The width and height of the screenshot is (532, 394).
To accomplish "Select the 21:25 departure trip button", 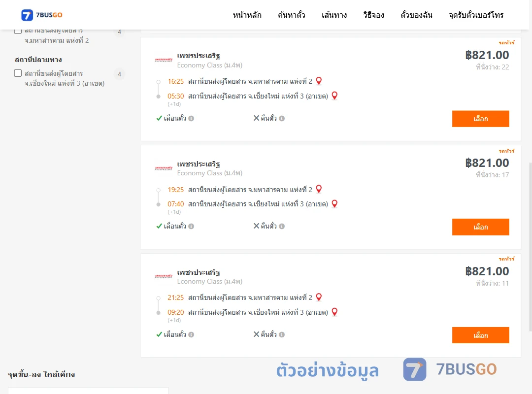I will tap(480, 335).
